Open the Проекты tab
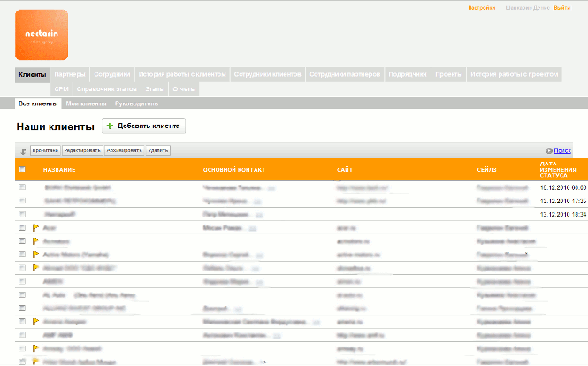Image resolution: width=588 pixels, height=366 pixels. click(449, 74)
